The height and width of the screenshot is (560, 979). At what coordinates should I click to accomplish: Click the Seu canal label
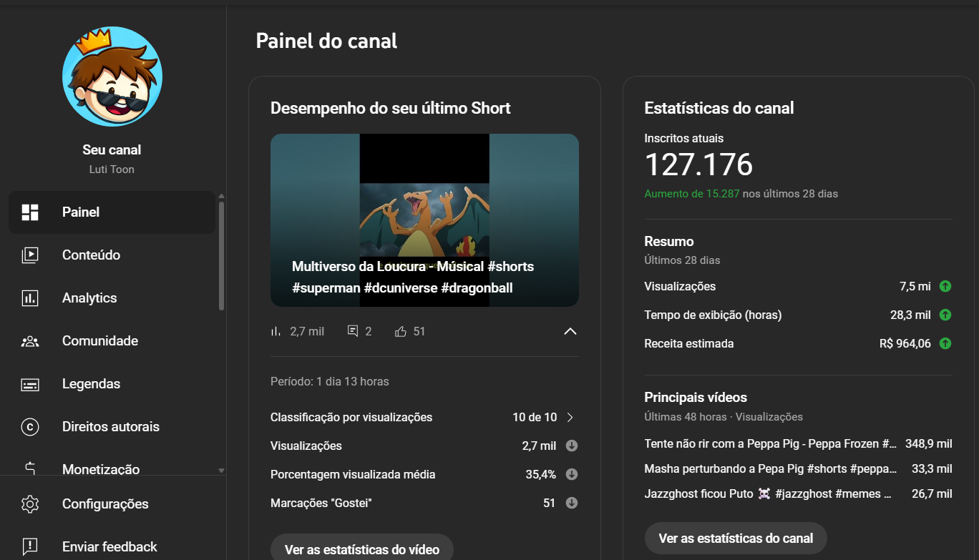[x=112, y=149]
